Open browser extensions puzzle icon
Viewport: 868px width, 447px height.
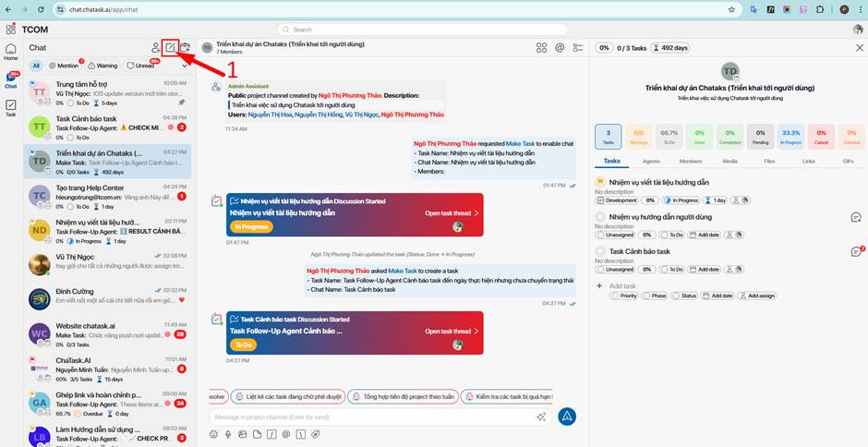coord(820,9)
